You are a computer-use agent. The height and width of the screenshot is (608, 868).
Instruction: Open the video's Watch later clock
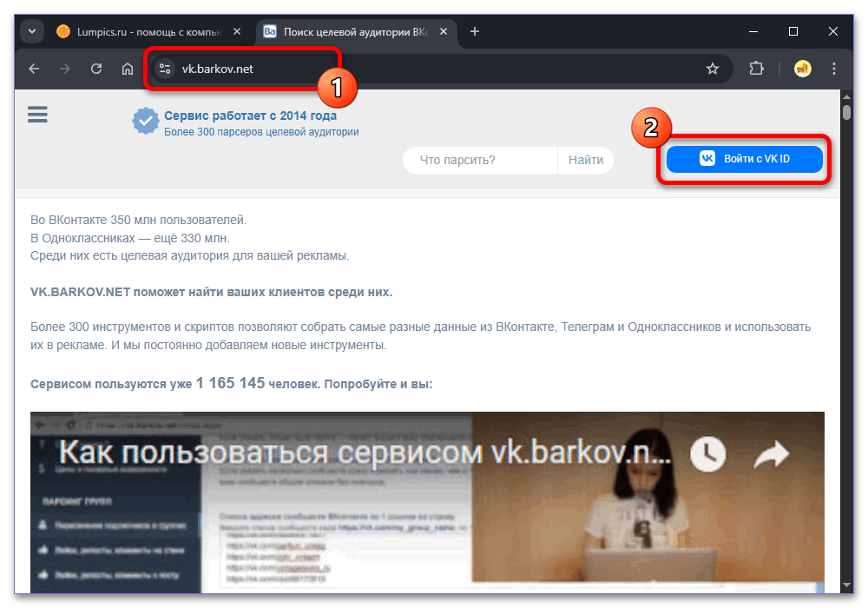point(708,454)
